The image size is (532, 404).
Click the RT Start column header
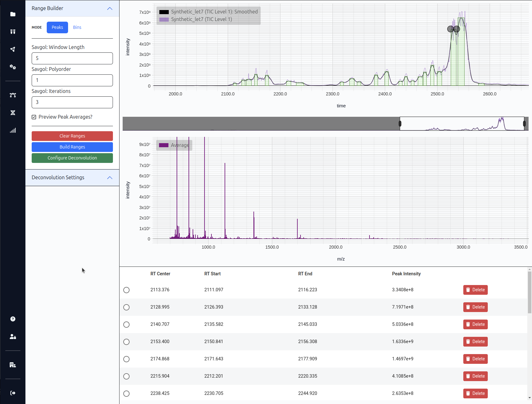click(x=212, y=274)
